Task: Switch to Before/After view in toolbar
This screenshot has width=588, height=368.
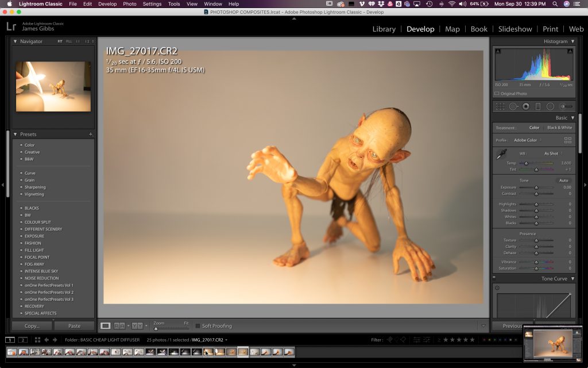Action: point(137,326)
